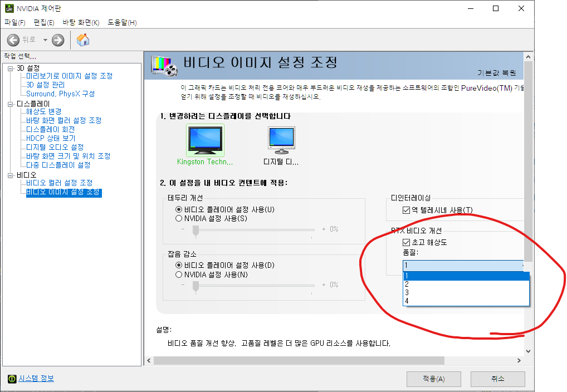Open 3D 설정 관리 page

pyautogui.click(x=46, y=85)
